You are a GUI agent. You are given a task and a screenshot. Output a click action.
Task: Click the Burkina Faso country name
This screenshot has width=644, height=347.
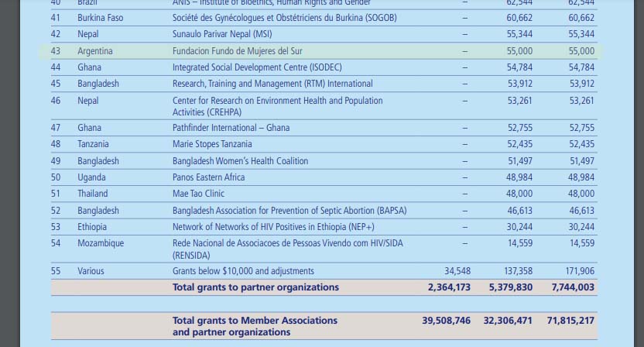click(x=100, y=18)
